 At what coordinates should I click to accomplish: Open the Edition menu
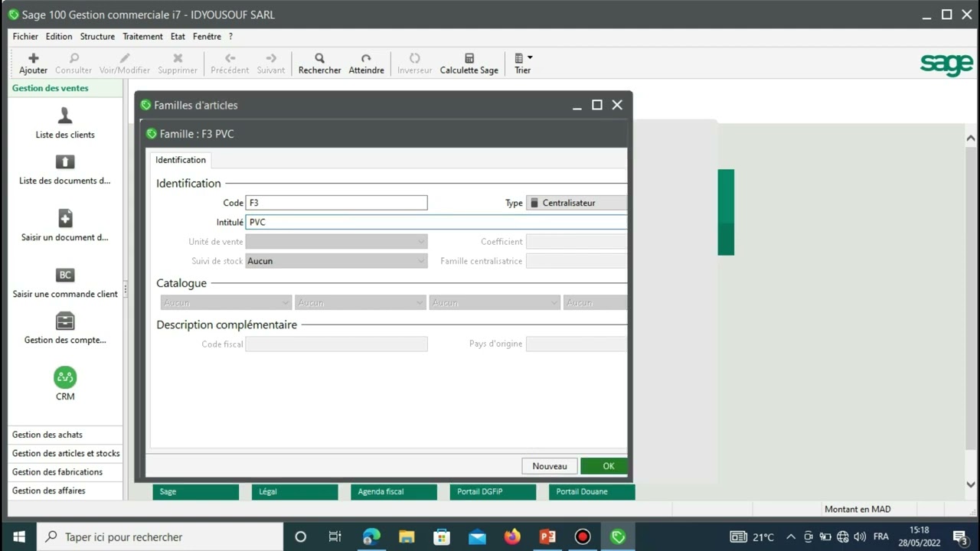click(59, 36)
